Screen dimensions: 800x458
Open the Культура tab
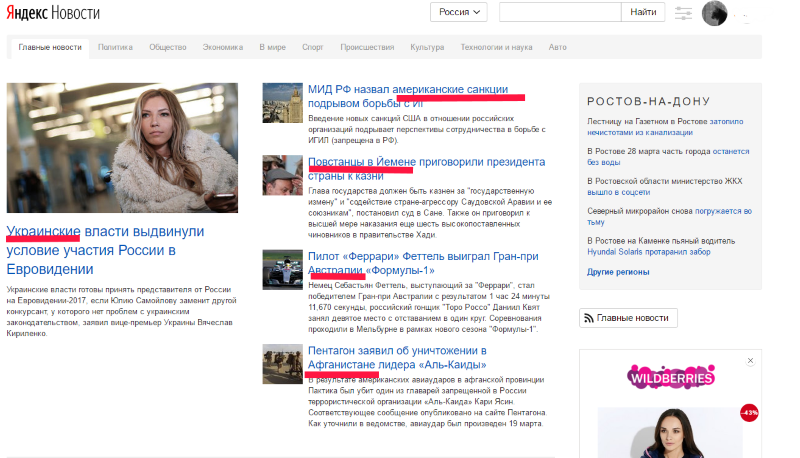(x=427, y=47)
